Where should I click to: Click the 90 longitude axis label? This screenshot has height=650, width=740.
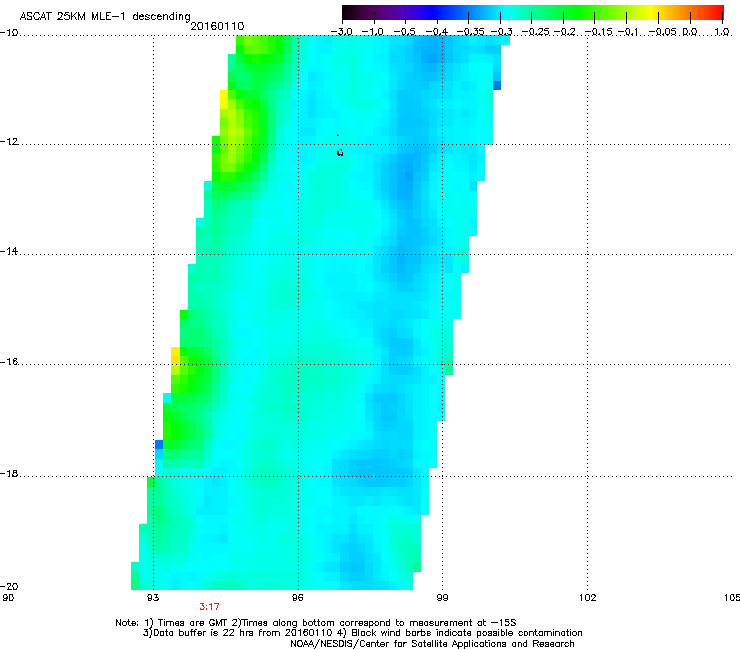click(8, 598)
